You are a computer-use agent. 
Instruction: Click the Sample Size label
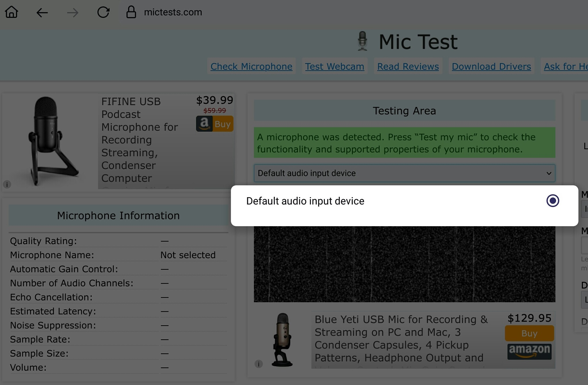click(x=39, y=353)
